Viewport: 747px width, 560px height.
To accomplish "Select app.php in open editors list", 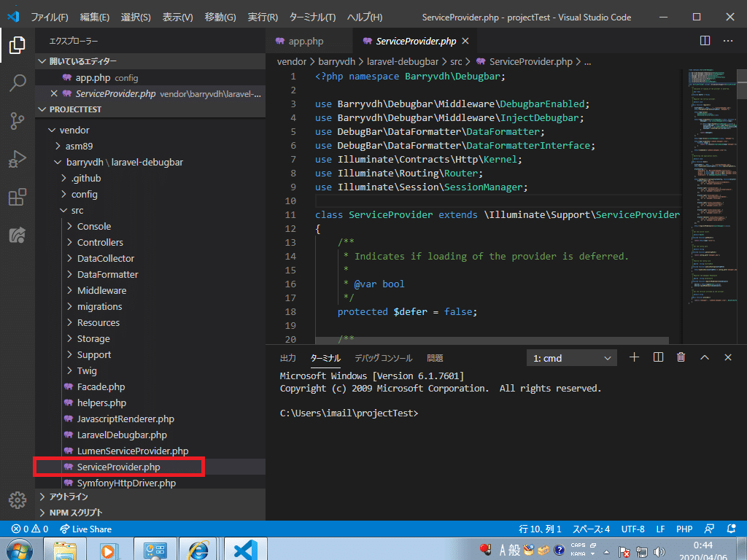I will [150, 77].
